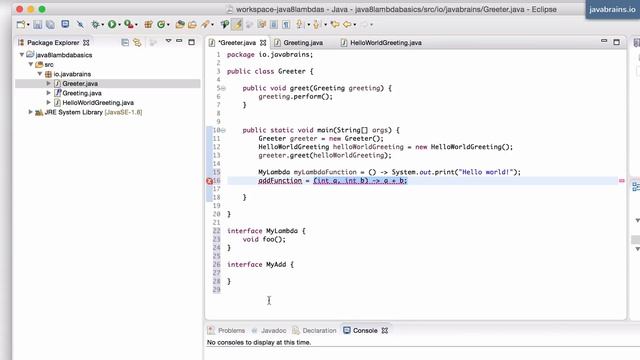Maximize the editor area
Screen dimensions: 640x360
point(616,42)
